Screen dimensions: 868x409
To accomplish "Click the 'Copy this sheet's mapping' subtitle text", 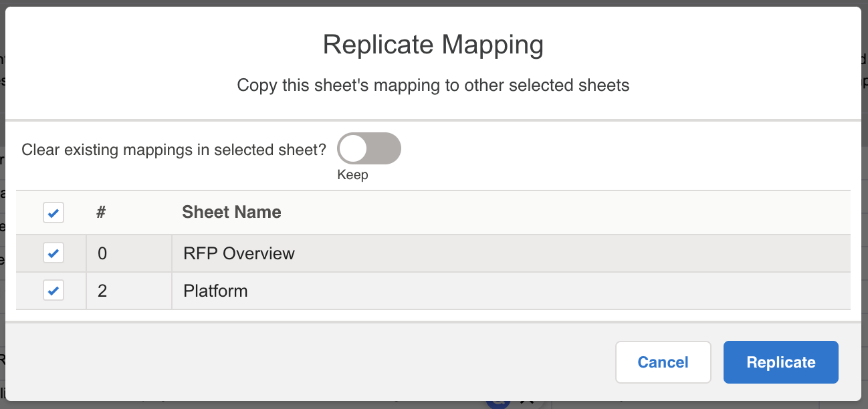I will [433, 86].
